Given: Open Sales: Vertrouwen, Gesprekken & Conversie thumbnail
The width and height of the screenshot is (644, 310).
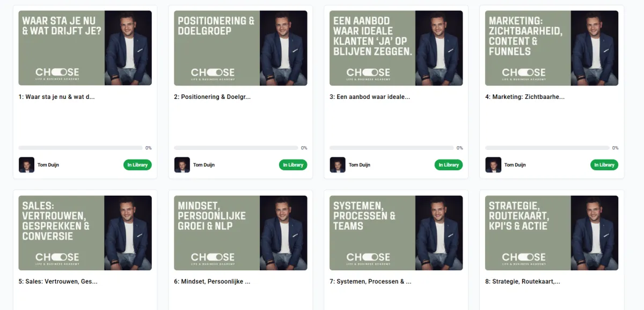Looking at the screenshot, I should (x=85, y=233).
